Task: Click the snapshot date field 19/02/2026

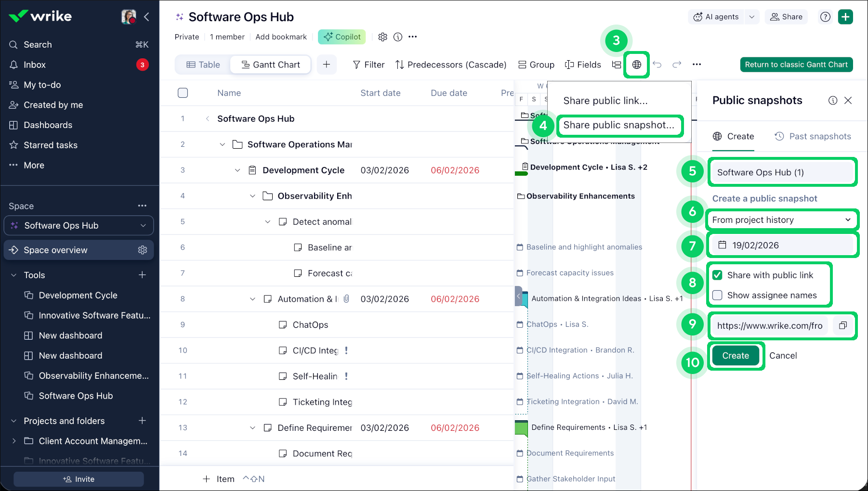Action: click(781, 245)
